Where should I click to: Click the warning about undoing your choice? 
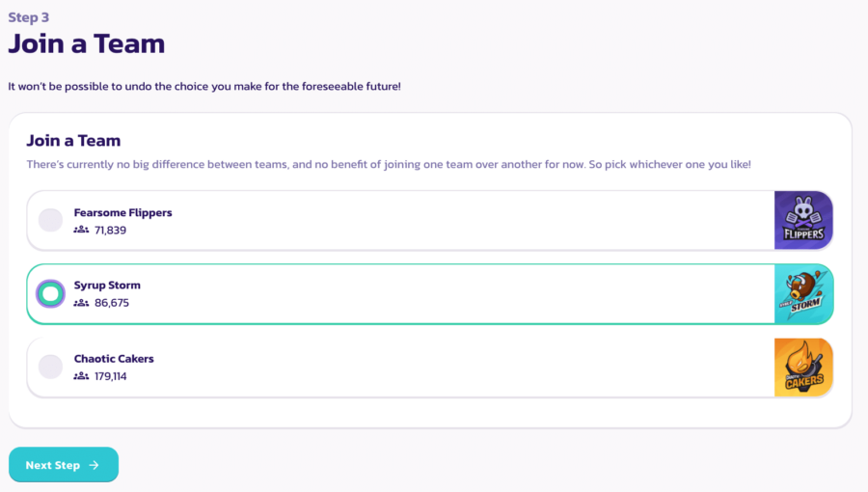click(204, 87)
